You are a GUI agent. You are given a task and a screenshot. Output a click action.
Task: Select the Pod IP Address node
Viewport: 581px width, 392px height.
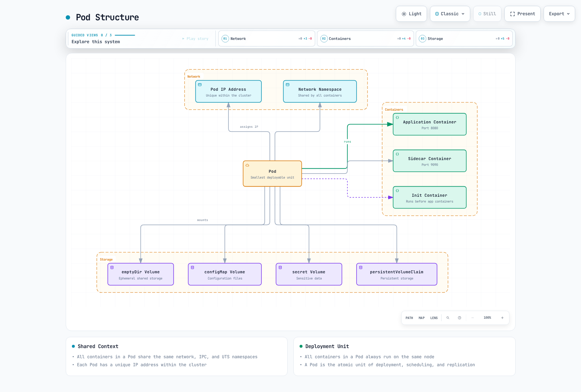228,91
